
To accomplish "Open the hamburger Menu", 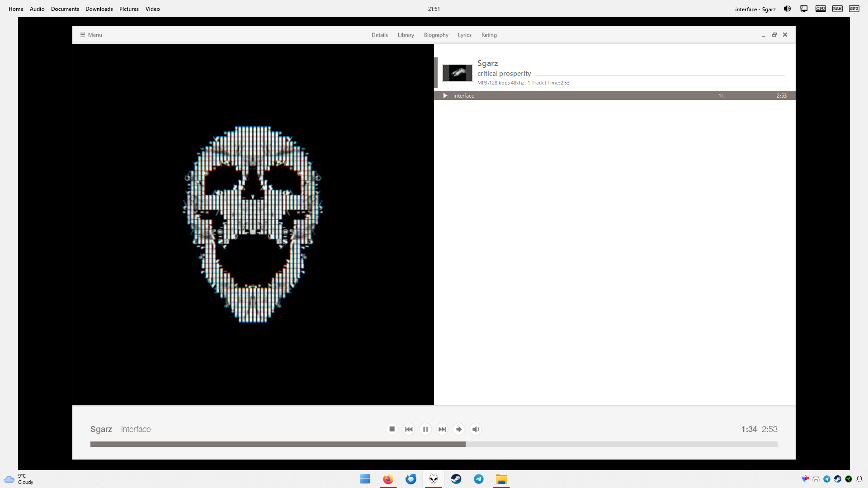I will [x=91, y=35].
